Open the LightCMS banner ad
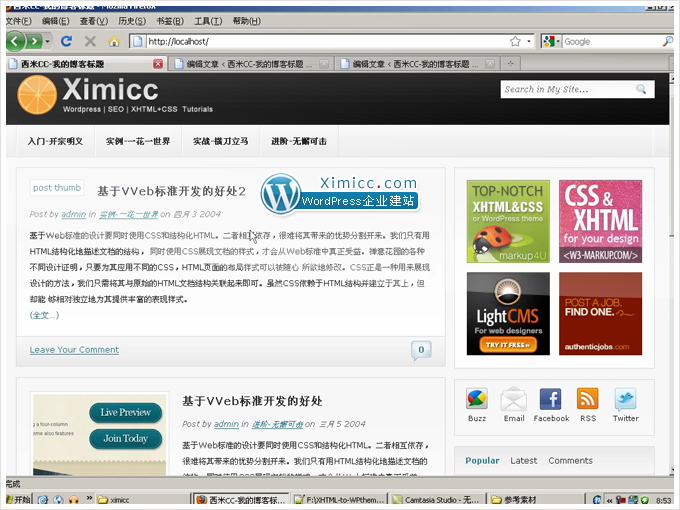 click(x=508, y=314)
